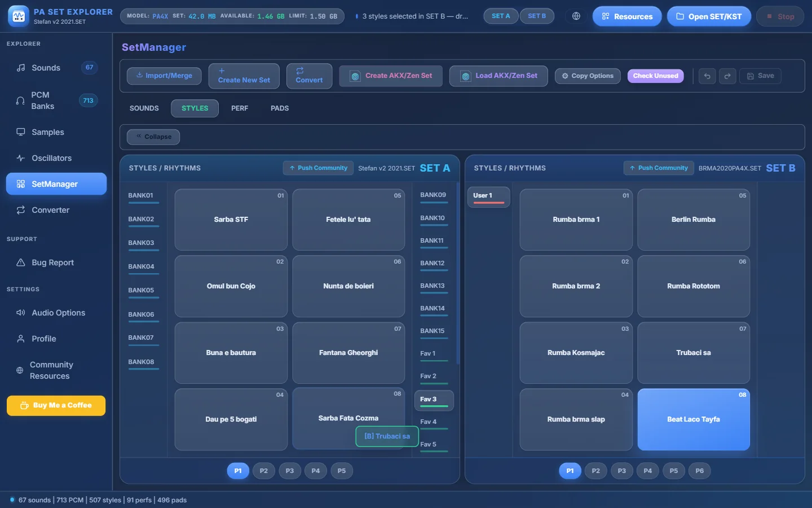Select Beat Laco Tayfa style

(694, 419)
